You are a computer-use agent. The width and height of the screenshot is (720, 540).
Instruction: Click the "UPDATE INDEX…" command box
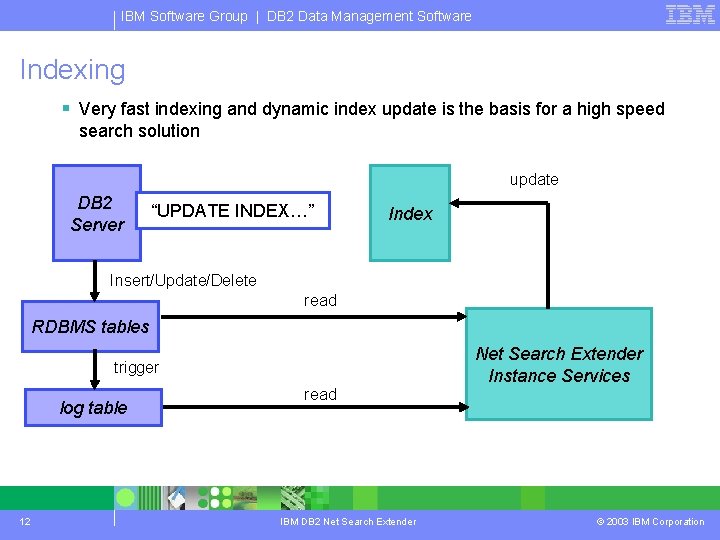pos(233,211)
